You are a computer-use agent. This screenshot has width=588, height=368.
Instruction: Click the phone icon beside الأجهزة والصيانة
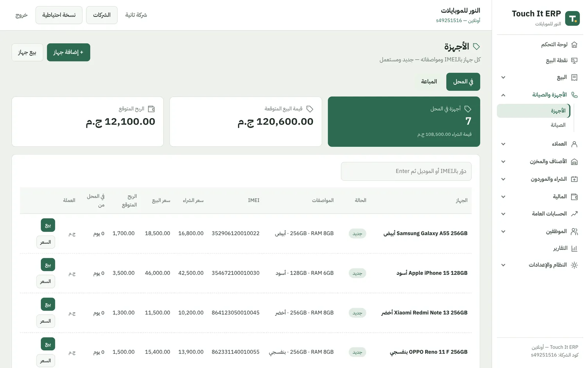(x=574, y=95)
